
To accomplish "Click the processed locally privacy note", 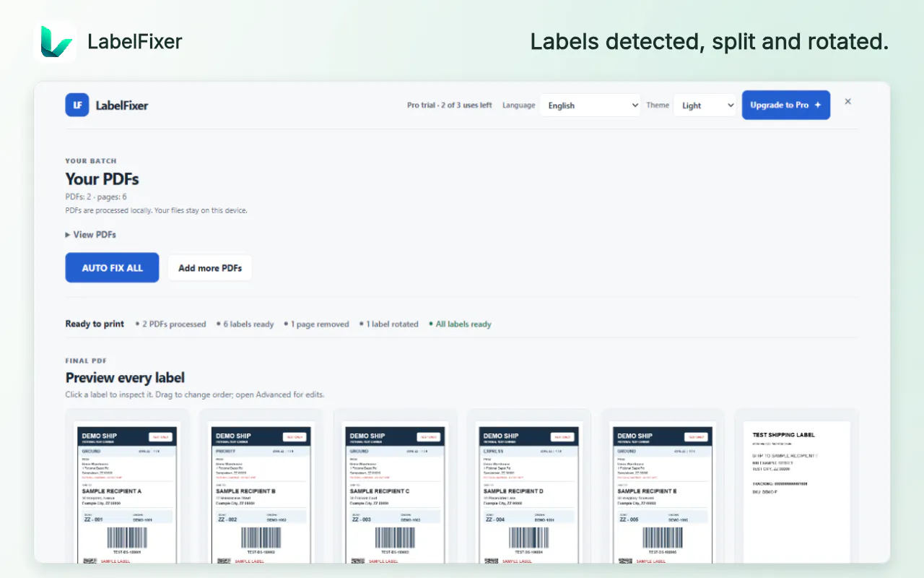I will (157, 210).
